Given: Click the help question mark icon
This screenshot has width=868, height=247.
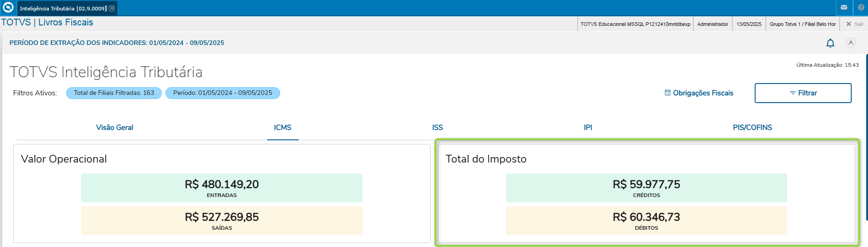Looking at the screenshot, I should 861,8.
